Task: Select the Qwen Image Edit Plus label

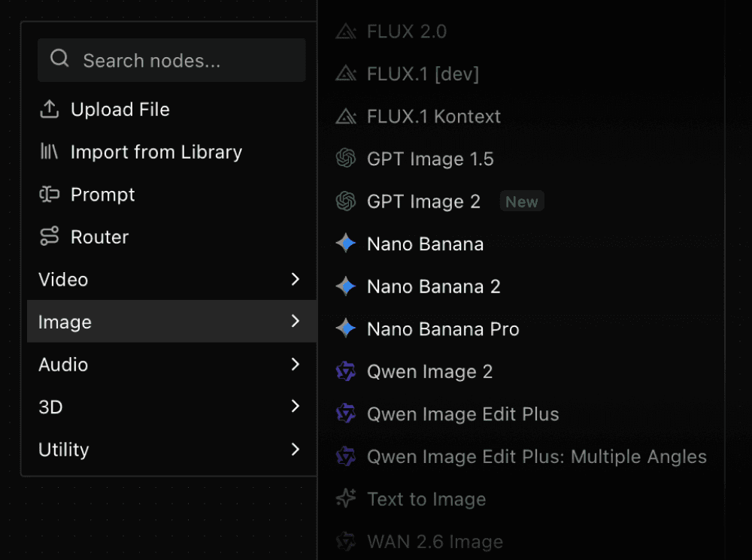Action: tap(462, 414)
